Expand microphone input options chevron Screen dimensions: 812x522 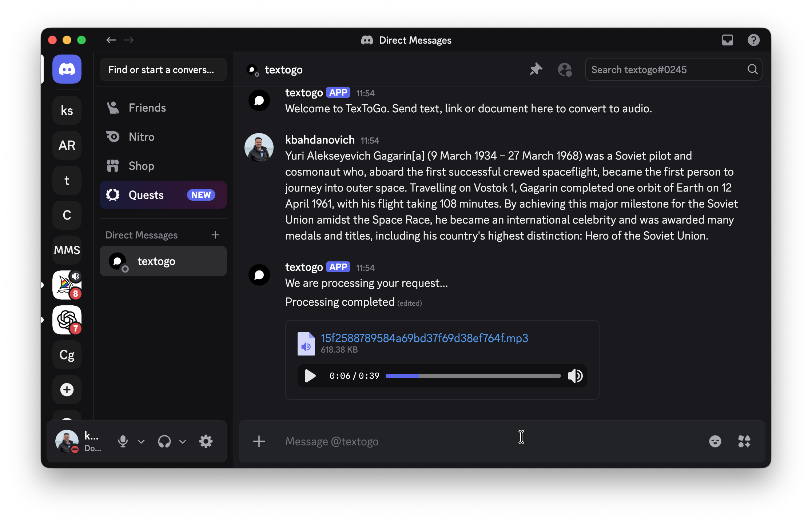click(x=142, y=441)
